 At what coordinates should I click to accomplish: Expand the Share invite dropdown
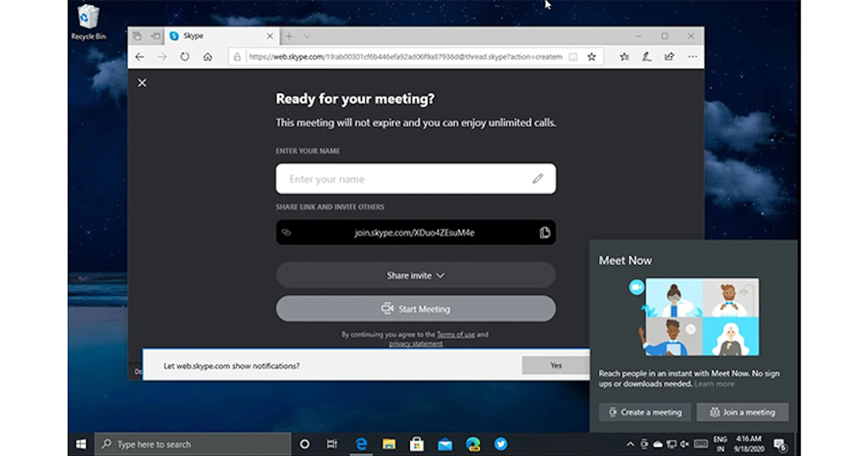coord(416,275)
